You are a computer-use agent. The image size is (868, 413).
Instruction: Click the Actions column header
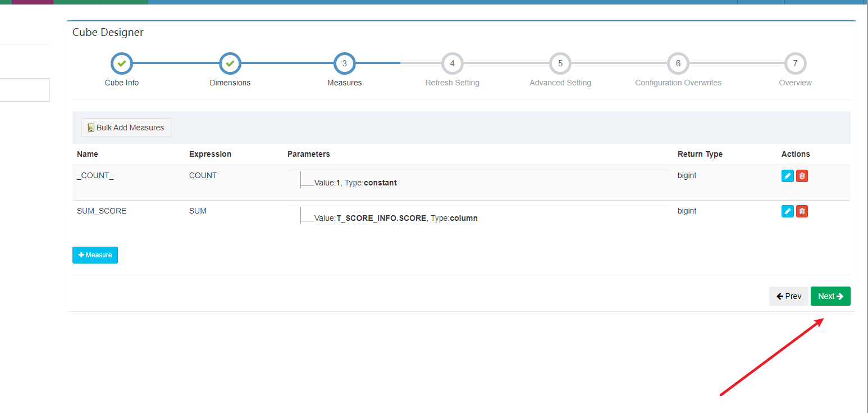796,154
